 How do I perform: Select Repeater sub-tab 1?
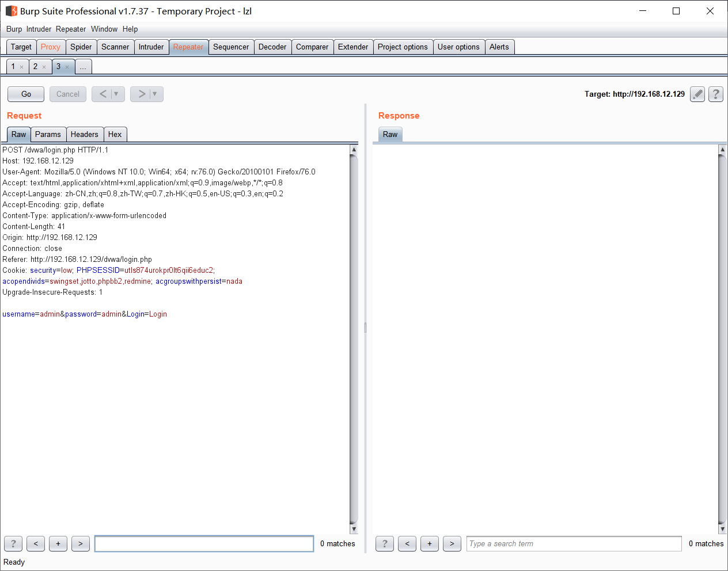pos(13,67)
